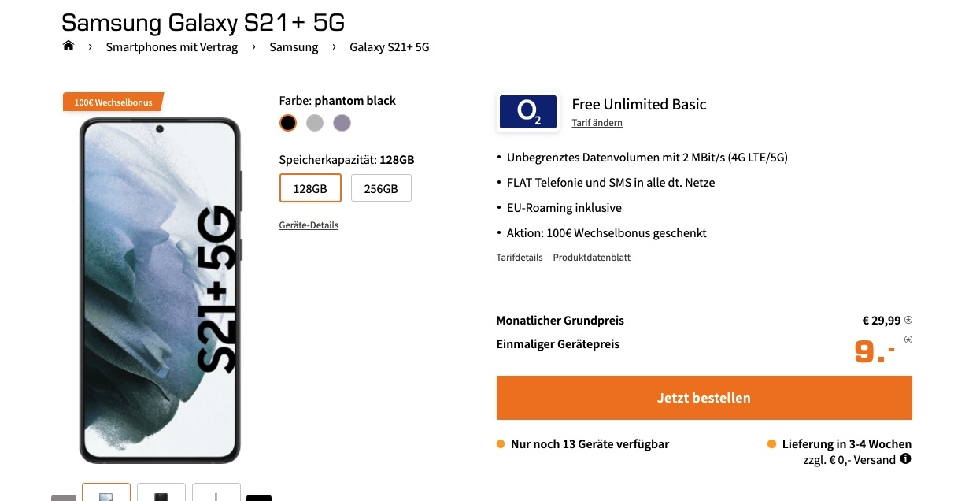Viewport: 980px width, 501px height.
Task: Select the 256GB storage option
Action: [x=381, y=188]
